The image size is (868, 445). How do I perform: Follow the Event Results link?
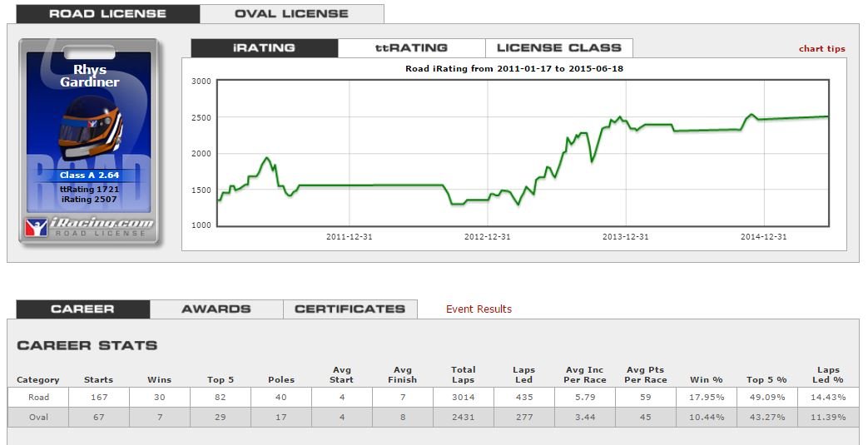(479, 309)
